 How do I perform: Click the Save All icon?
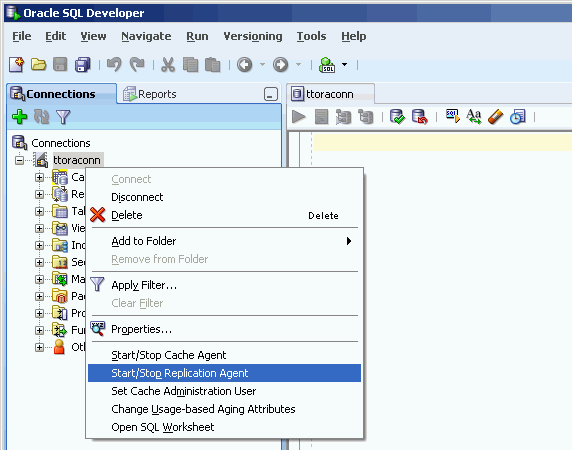pos(83,65)
